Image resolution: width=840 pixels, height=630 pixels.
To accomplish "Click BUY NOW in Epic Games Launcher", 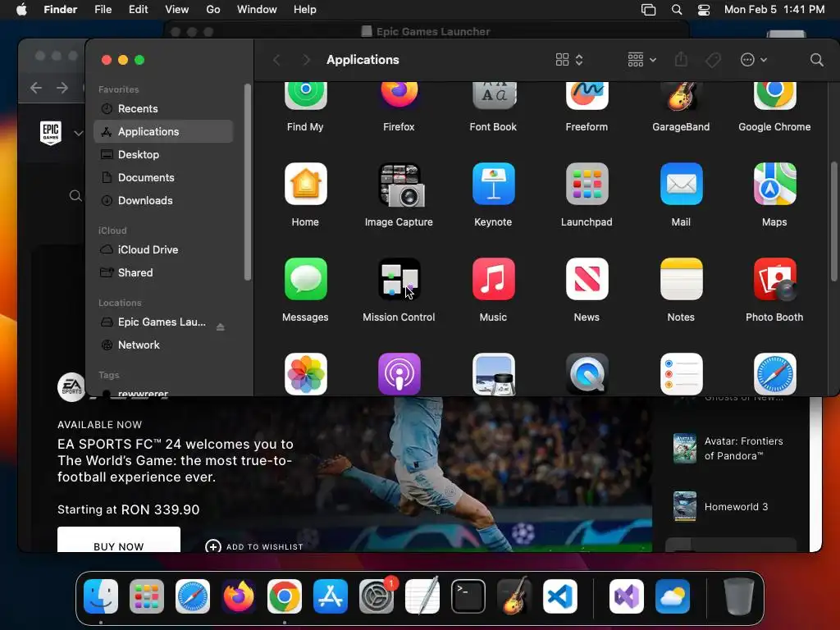I will click(x=119, y=540).
